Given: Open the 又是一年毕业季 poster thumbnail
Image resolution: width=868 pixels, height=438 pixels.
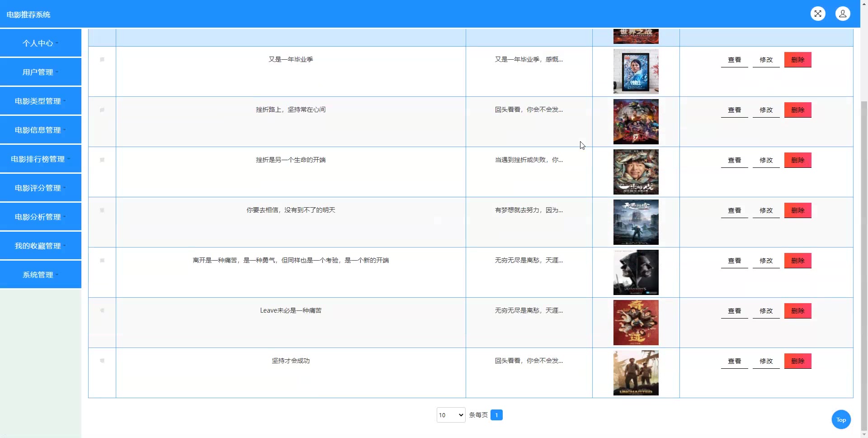Looking at the screenshot, I should (x=636, y=71).
